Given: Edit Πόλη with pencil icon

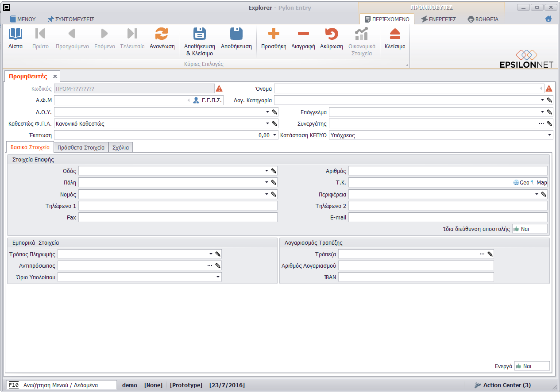Looking at the screenshot, I should tap(274, 182).
